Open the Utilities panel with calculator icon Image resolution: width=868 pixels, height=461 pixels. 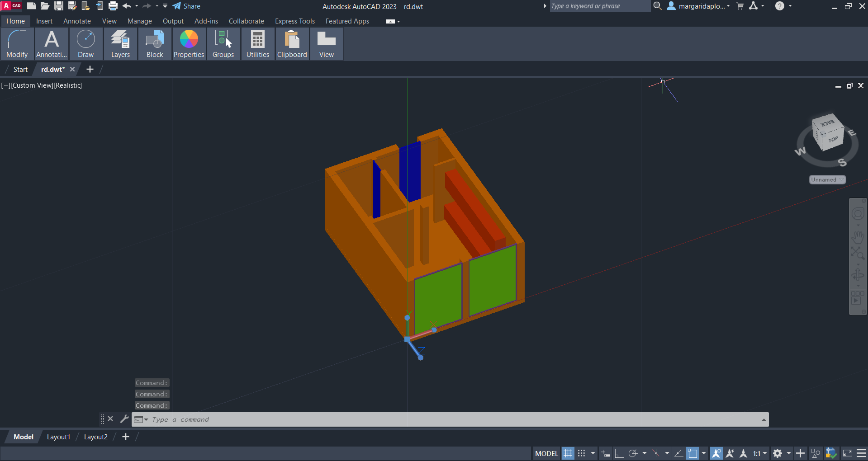(257, 44)
